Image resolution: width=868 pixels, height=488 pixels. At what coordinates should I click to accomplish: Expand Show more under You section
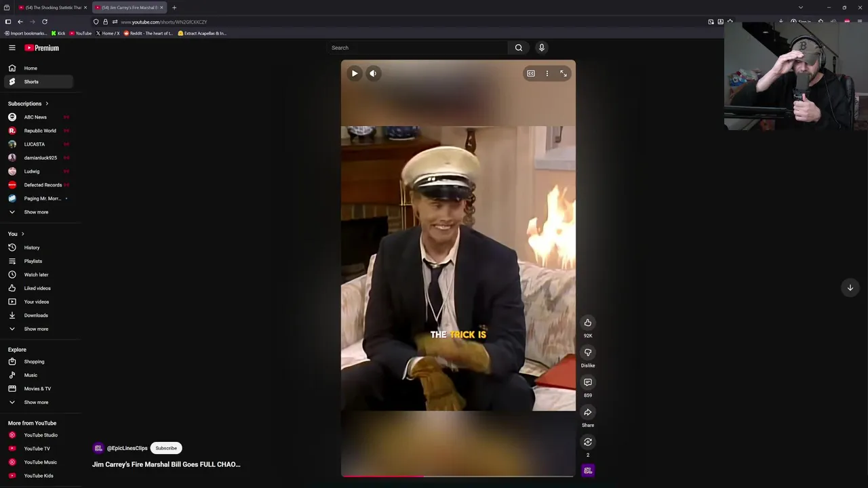click(x=39, y=329)
